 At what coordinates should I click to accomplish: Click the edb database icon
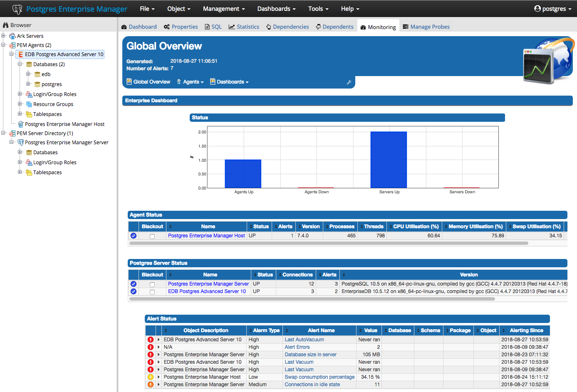[37, 74]
